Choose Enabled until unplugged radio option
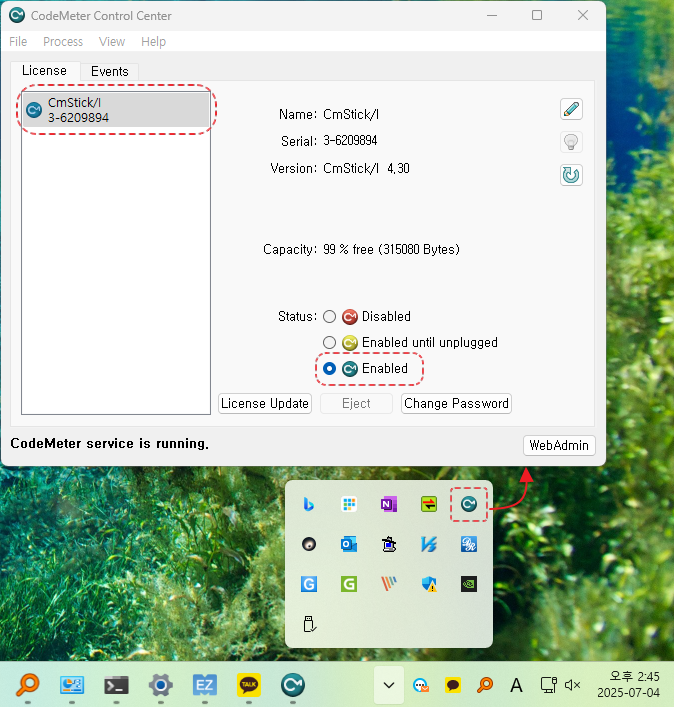The height and width of the screenshot is (707, 674). (x=330, y=343)
